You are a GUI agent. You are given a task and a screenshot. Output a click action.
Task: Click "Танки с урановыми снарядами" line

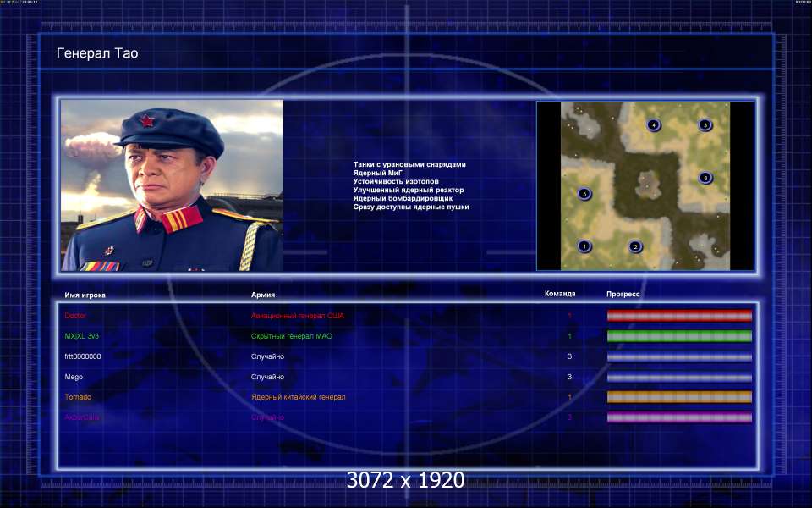409,164
